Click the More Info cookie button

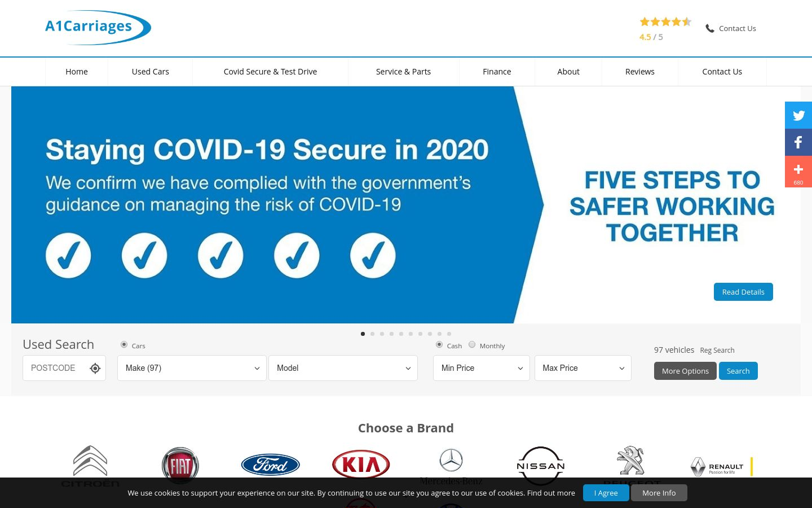point(659,493)
